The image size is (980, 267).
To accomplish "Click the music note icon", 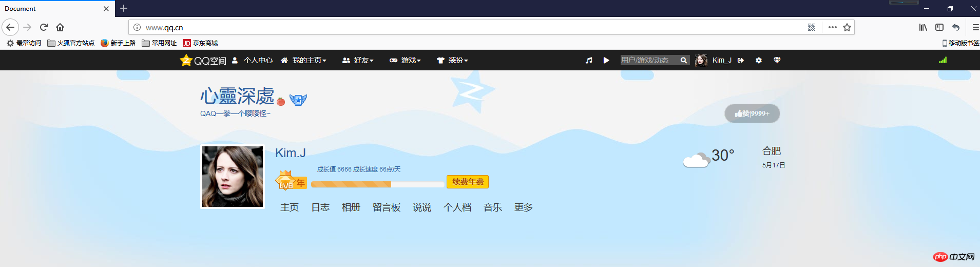I will pos(589,60).
